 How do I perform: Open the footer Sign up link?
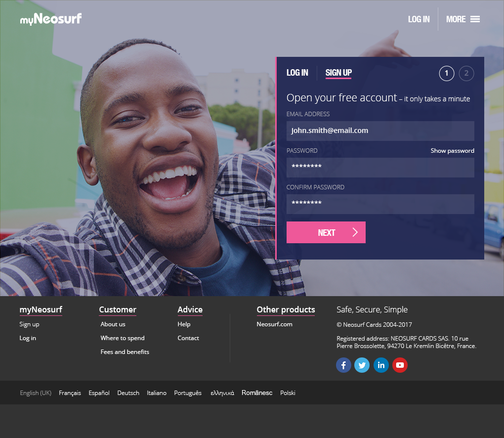coord(29,324)
